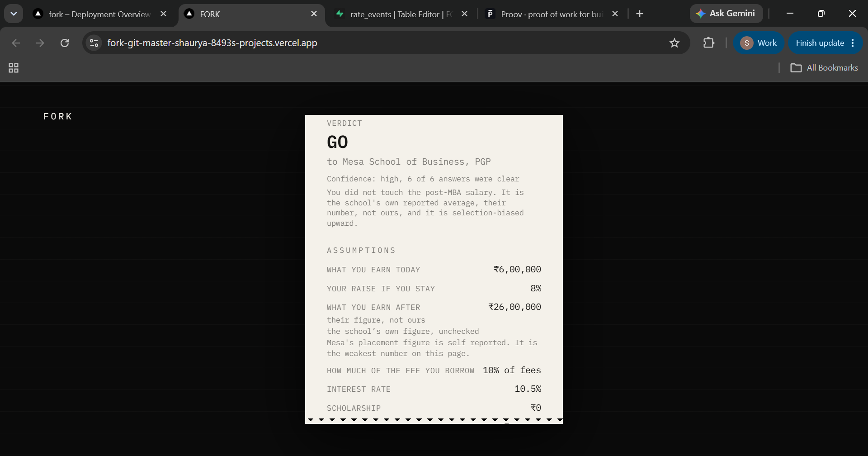Click the 'Confidence: high' line

(x=423, y=179)
